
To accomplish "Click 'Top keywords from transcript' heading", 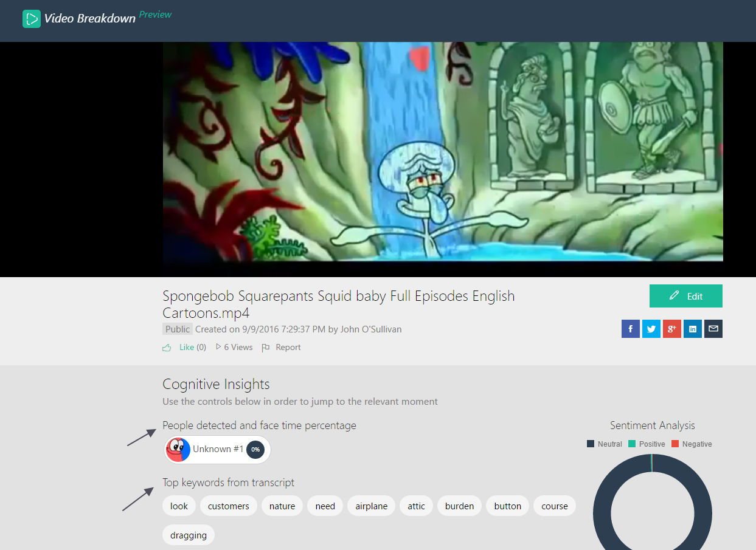I will click(228, 483).
